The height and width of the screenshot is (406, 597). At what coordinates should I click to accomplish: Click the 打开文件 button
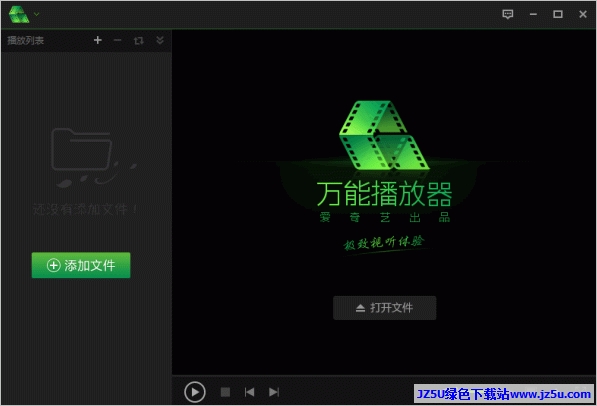[385, 308]
